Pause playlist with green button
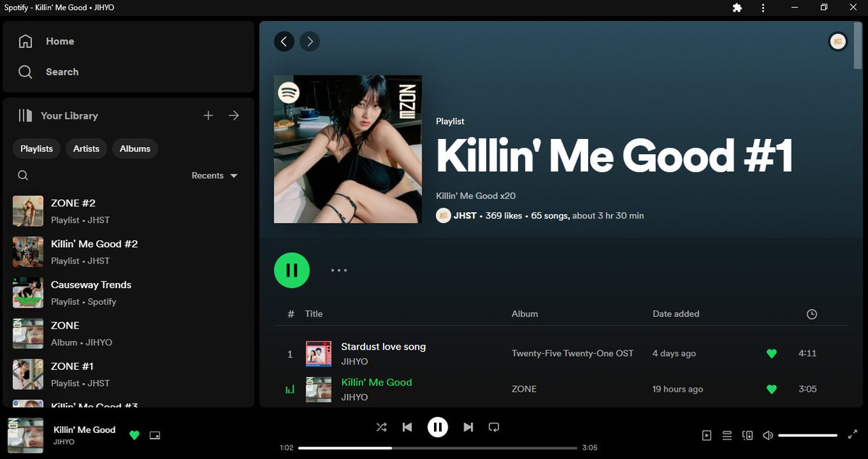The width and height of the screenshot is (868, 459). coord(292,270)
